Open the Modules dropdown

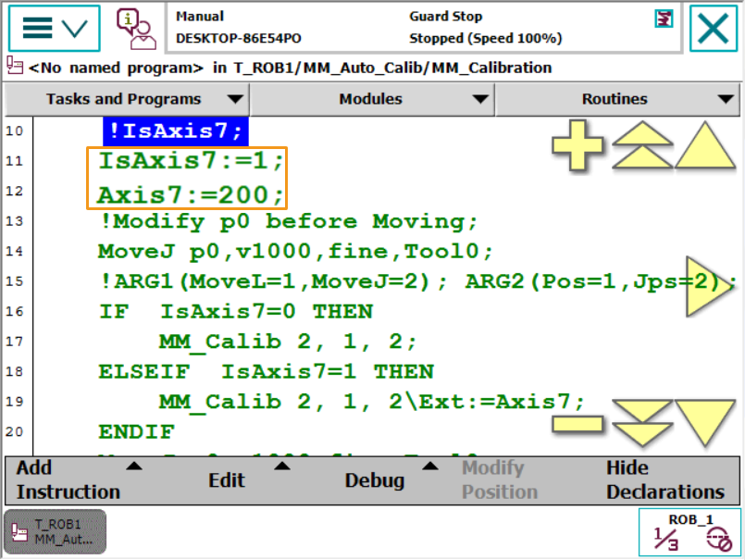click(x=372, y=99)
